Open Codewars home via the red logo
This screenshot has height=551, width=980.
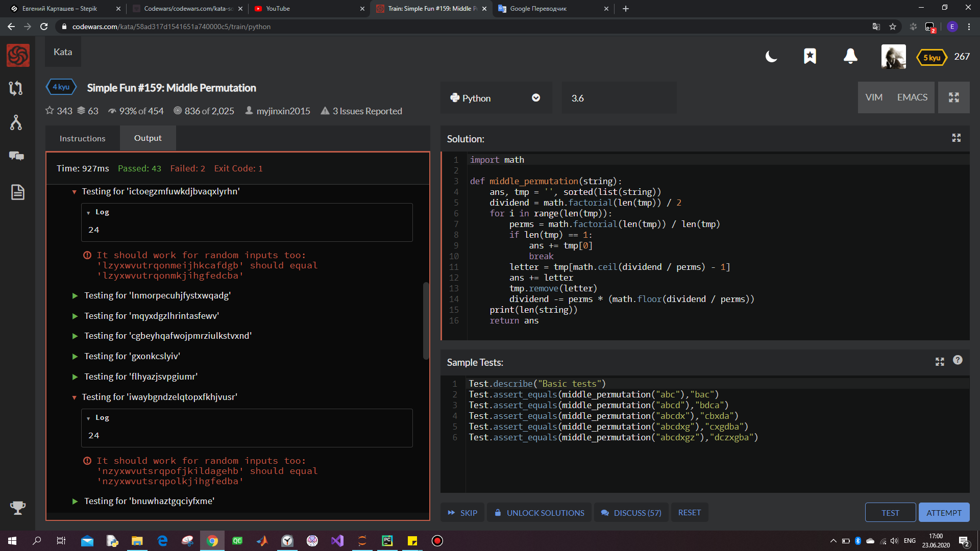(x=17, y=55)
